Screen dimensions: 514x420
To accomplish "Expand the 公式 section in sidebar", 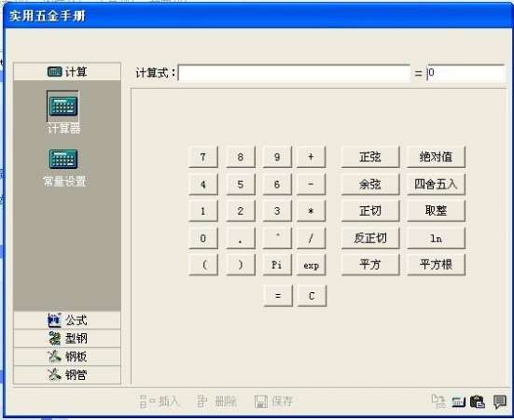I will pos(67,320).
